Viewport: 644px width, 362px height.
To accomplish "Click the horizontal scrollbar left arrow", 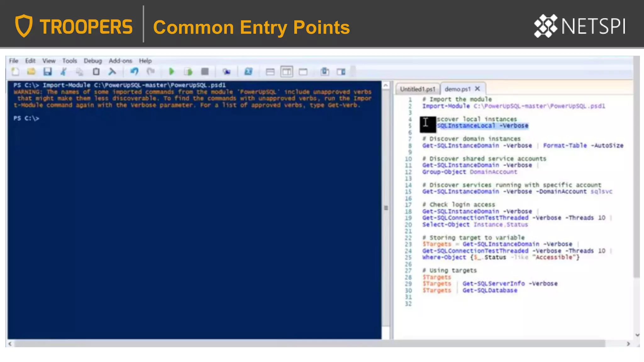I will 10,343.
